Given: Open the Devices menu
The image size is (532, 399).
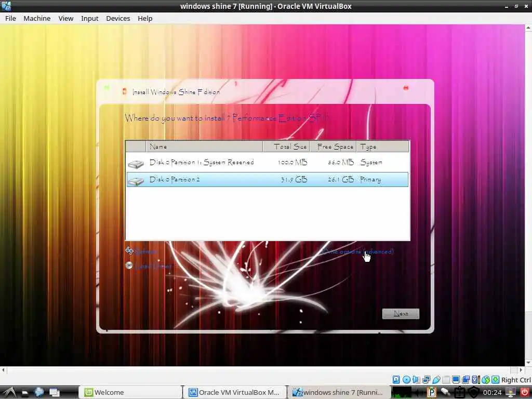Looking at the screenshot, I should (118, 18).
